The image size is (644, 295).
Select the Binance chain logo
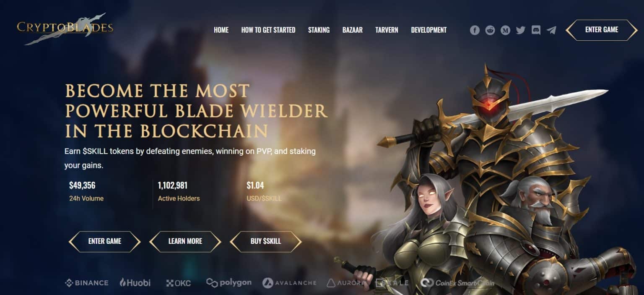[87, 283]
